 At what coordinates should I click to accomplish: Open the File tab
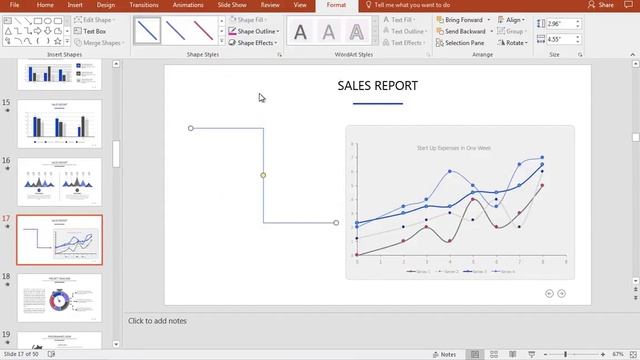14,5
